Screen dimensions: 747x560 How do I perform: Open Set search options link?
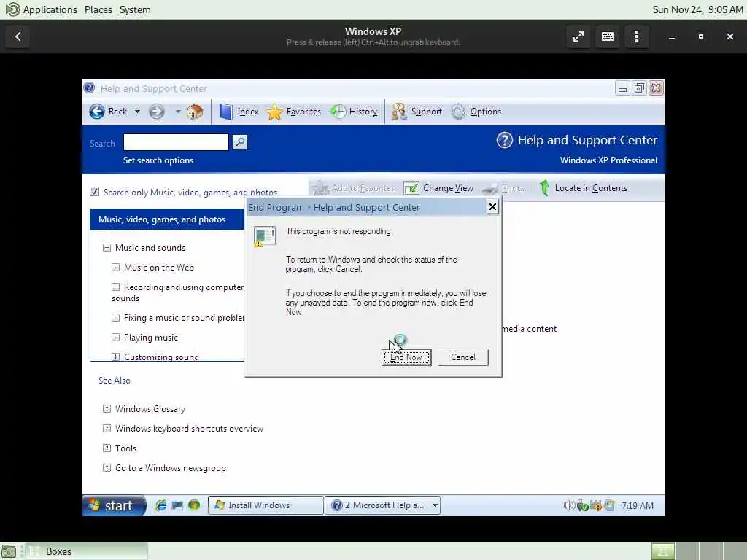point(158,160)
